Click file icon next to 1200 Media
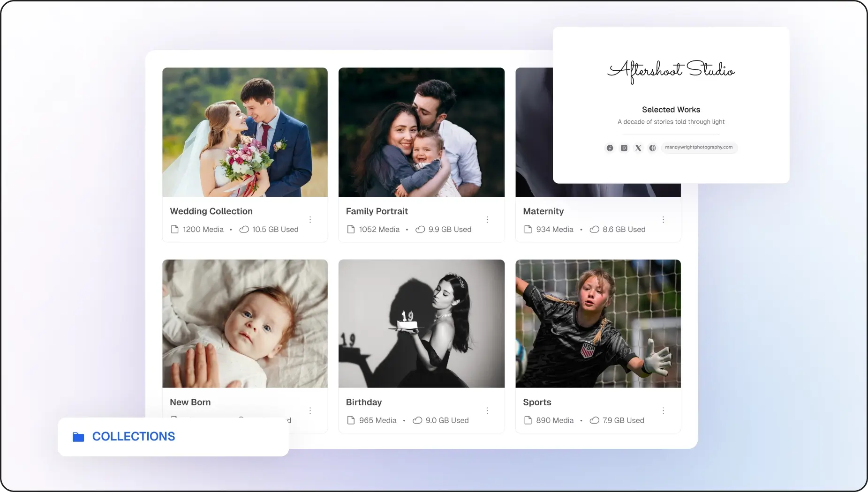868x492 pixels. 175,229
